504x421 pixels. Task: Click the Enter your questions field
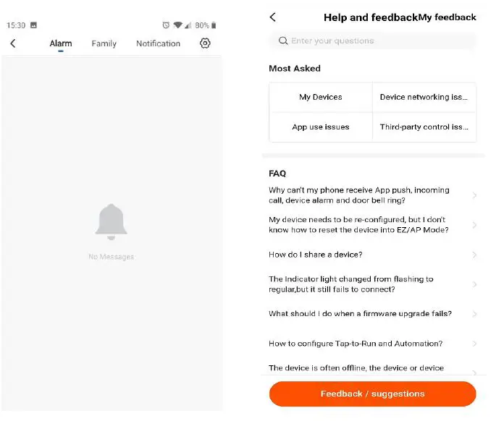pos(377,41)
